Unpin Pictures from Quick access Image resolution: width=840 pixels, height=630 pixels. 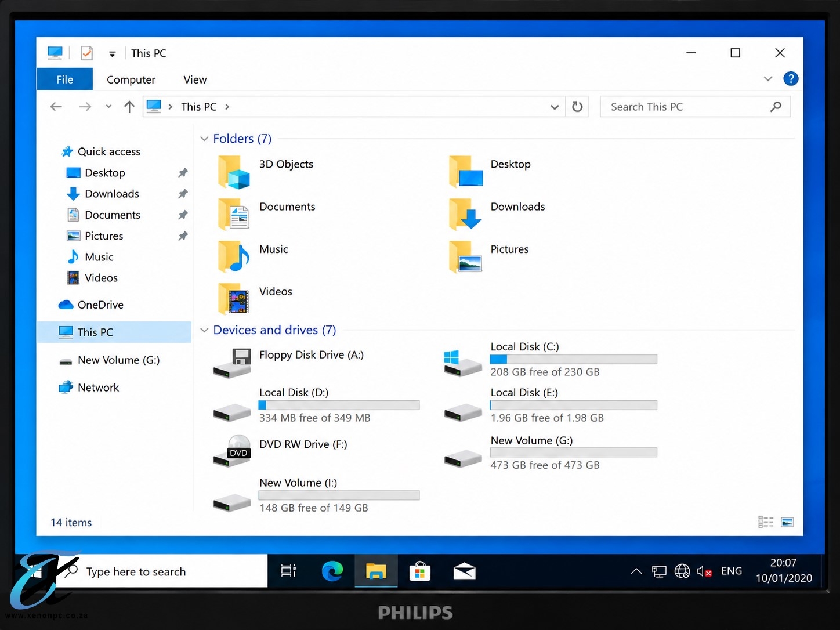183,236
